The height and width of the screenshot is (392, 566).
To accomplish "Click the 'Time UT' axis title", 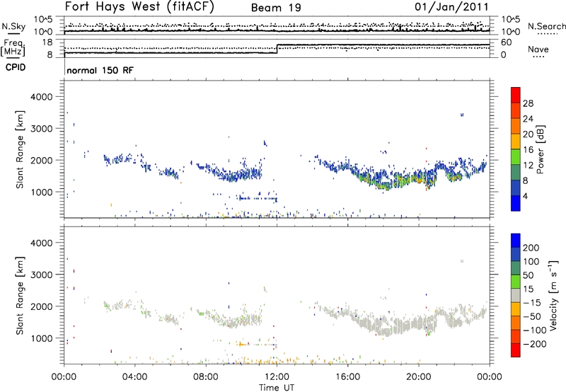I will click(277, 388).
